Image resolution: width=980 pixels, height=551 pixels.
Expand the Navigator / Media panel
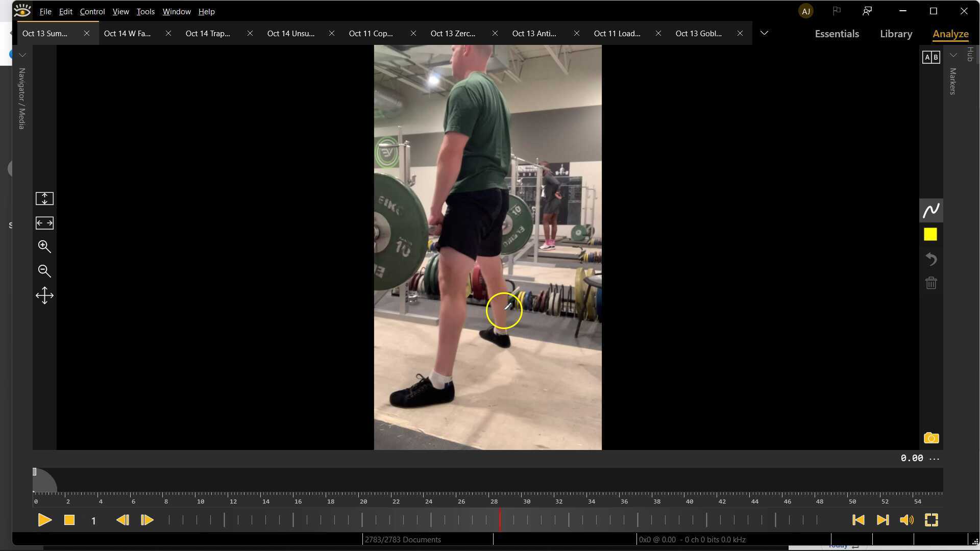(x=22, y=55)
